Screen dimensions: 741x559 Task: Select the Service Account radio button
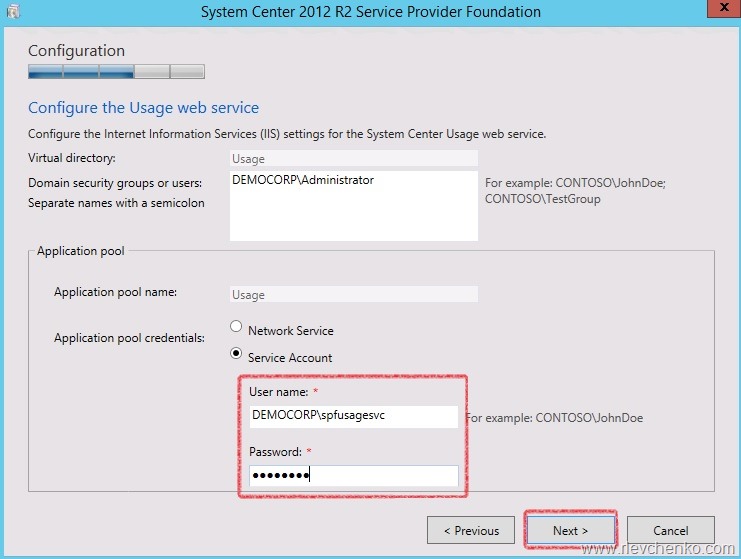coord(236,354)
